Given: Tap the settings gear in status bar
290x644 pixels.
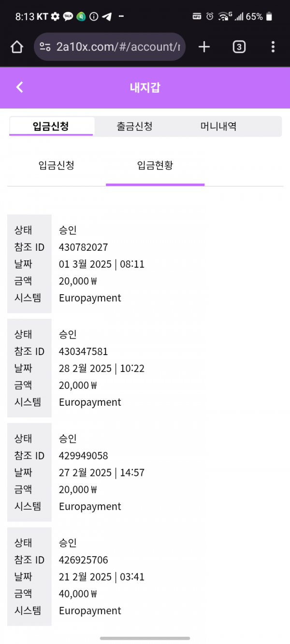Looking at the screenshot, I should click(55, 16).
